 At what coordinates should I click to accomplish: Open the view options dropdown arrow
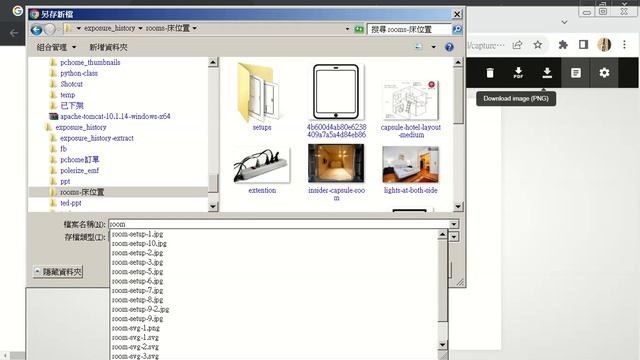pyautogui.click(x=433, y=47)
